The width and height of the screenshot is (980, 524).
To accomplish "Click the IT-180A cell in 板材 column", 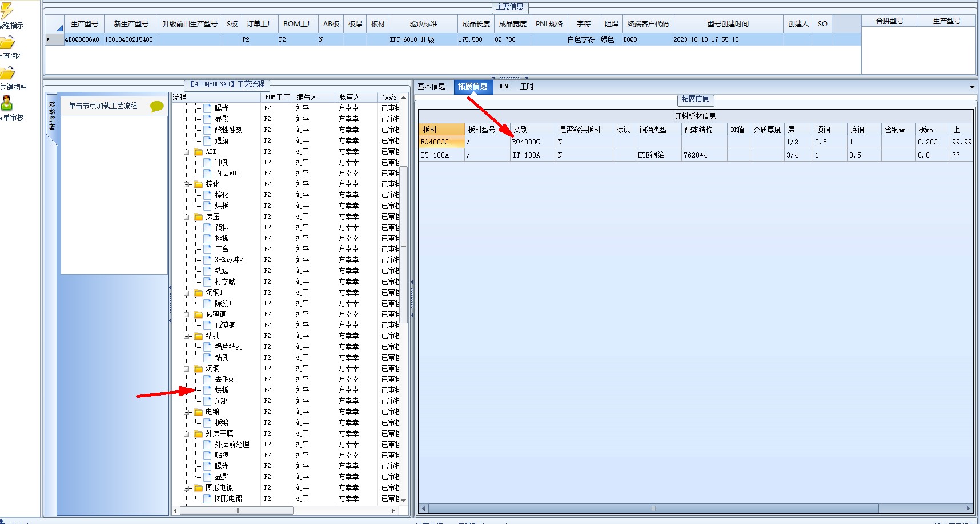I will pos(441,155).
